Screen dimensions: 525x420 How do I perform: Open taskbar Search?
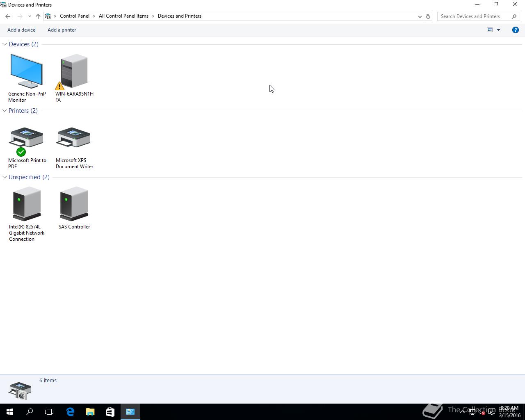tap(30, 412)
